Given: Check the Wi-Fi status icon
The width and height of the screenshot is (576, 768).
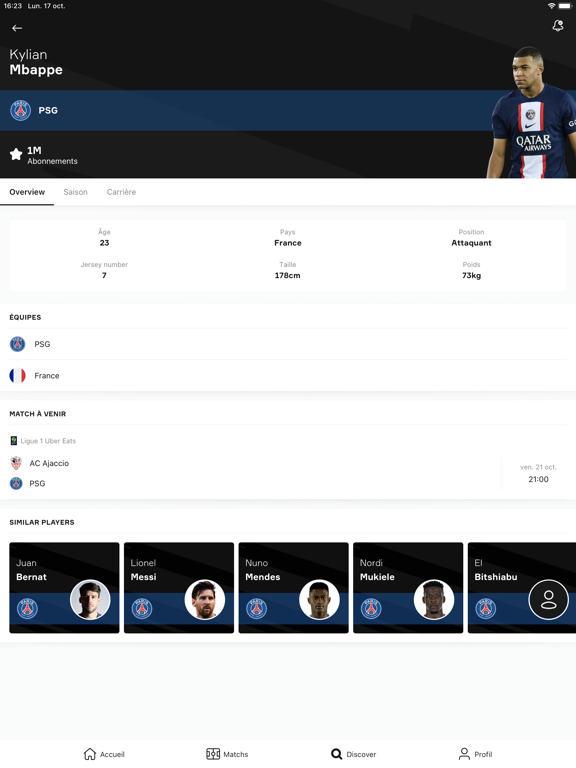Looking at the screenshot, I should 552,6.
